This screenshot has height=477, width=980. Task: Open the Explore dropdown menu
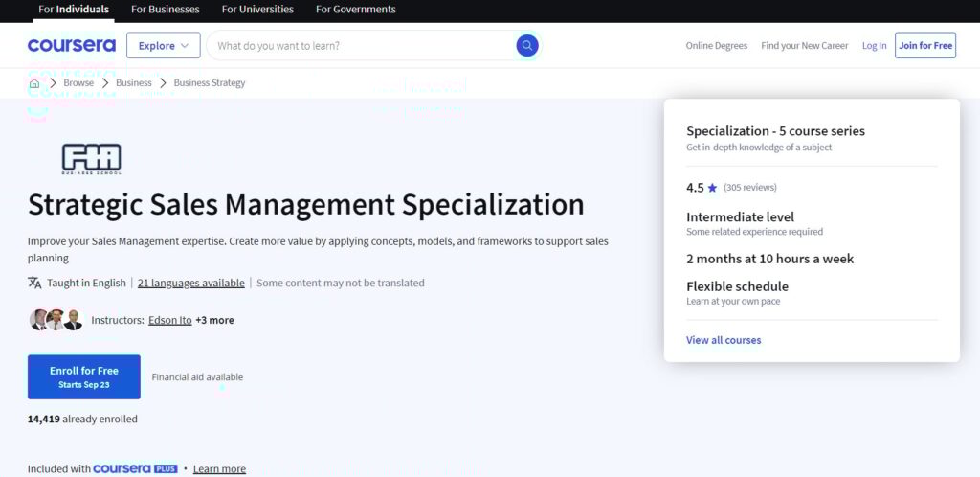(163, 46)
